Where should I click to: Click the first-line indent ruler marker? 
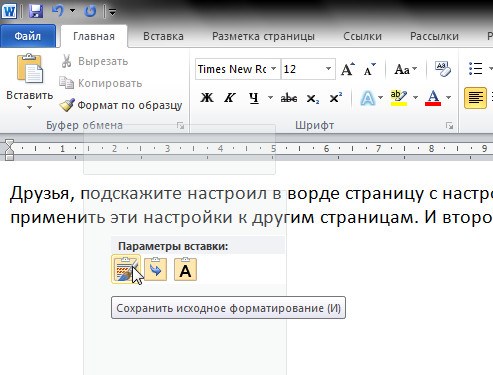click(x=9, y=144)
